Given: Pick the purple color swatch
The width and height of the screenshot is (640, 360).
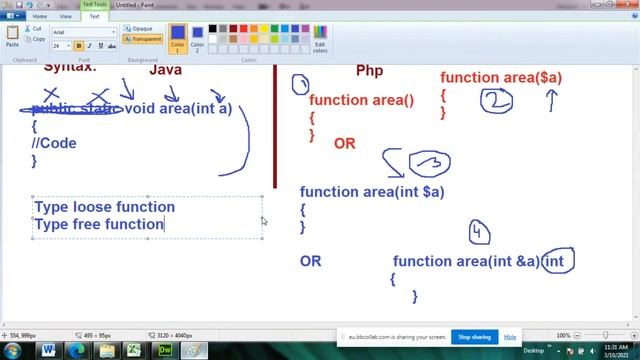Looking at the screenshot, I should pos(306,29).
